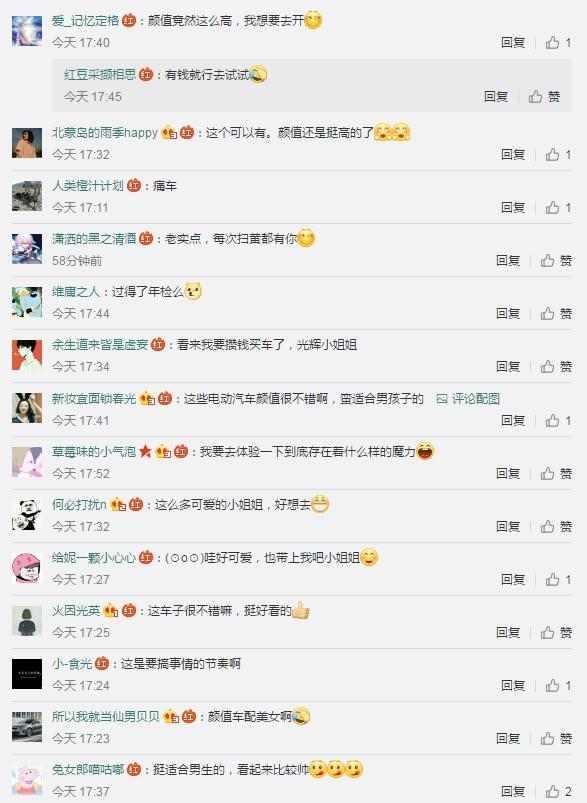Like 北蔡岛的雨季happy's comment
587x803 pixels.
coord(558,154)
